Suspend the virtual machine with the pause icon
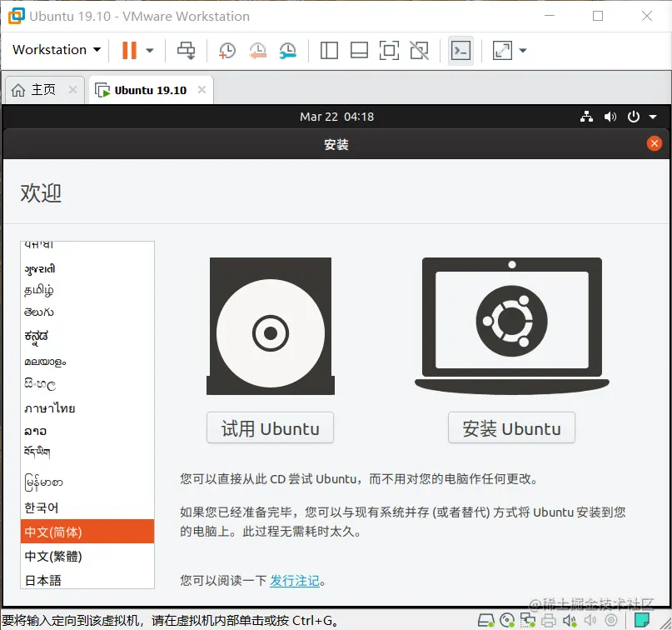This screenshot has width=672, height=630. point(129,50)
